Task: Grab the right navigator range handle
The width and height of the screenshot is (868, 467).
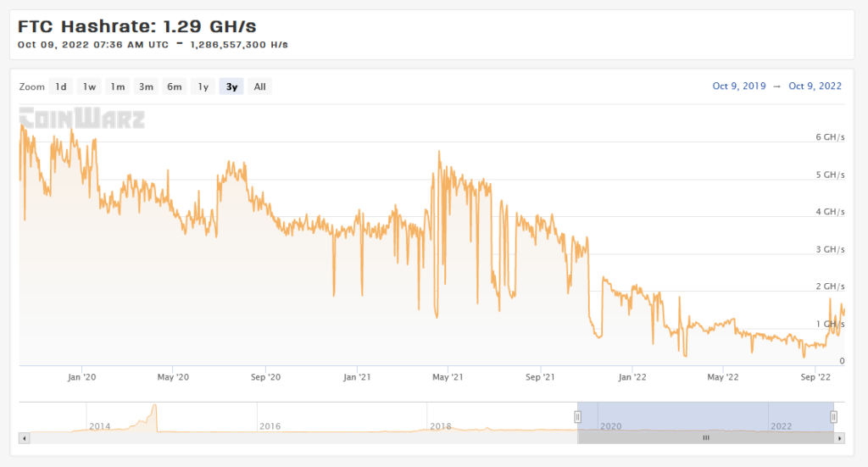Action: pos(834,417)
